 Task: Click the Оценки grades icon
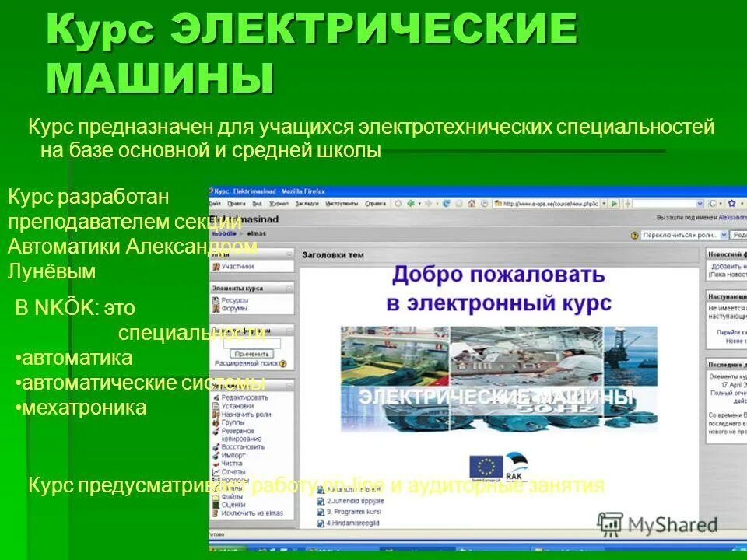click(216, 505)
